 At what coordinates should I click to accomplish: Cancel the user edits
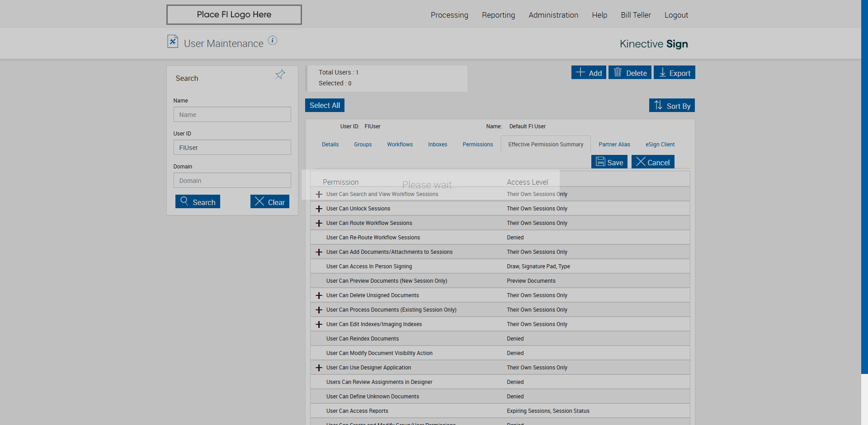pyautogui.click(x=653, y=162)
